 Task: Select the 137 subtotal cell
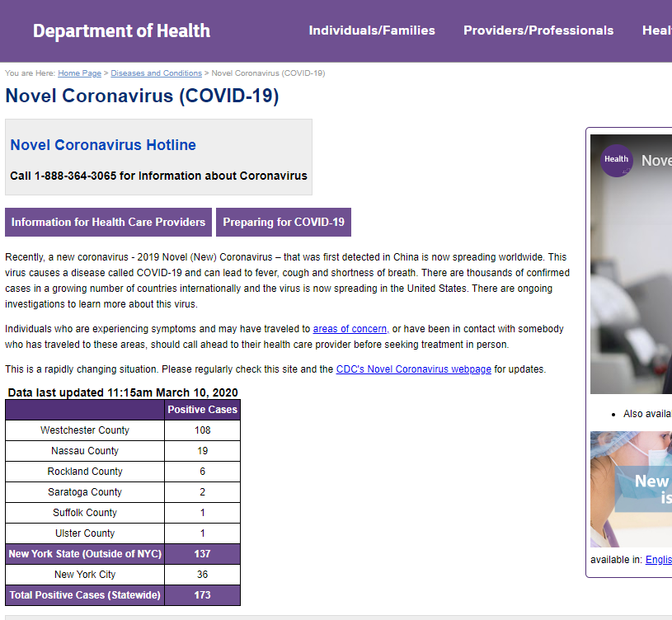point(202,553)
